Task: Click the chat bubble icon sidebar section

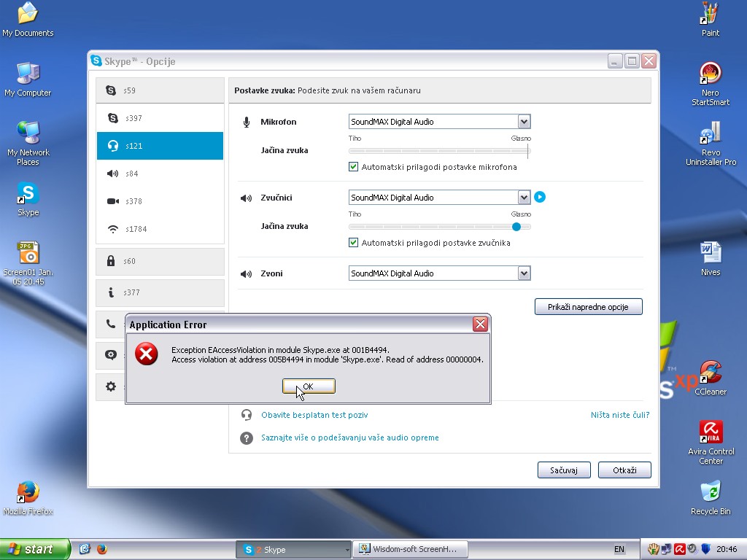Action: click(111, 355)
